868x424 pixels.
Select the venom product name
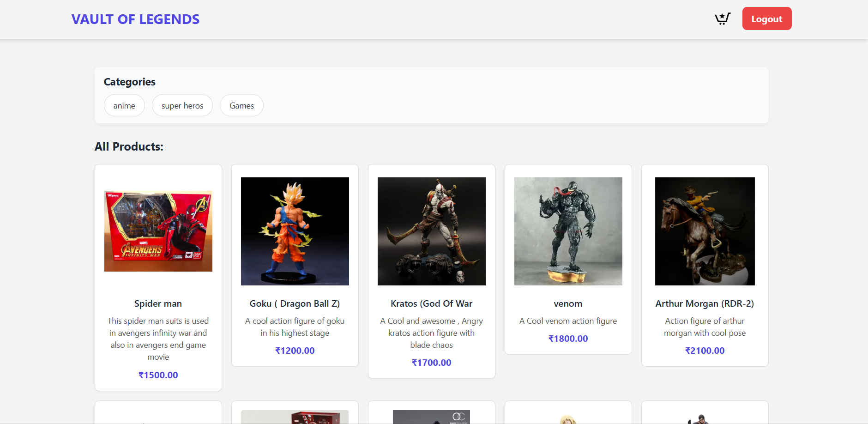tap(568, 303)
